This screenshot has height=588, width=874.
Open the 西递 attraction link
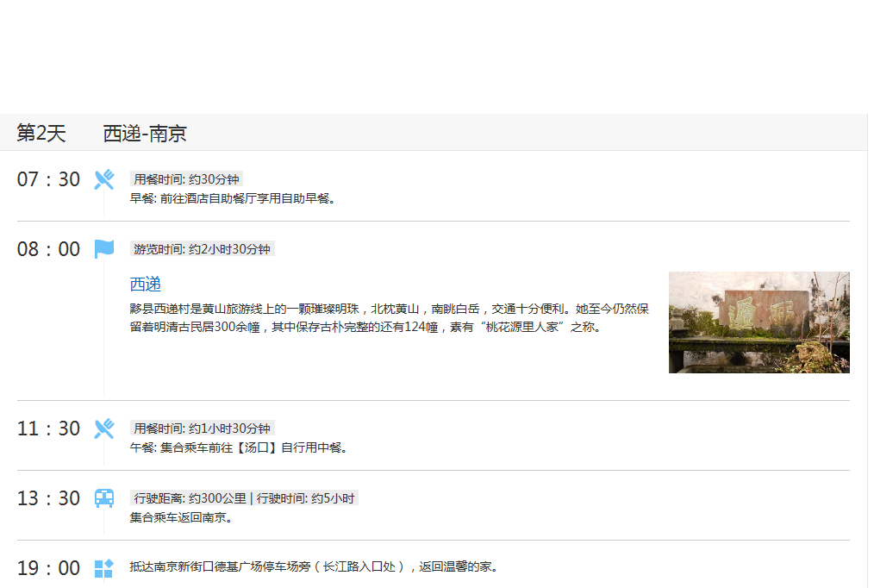(146, 285)
